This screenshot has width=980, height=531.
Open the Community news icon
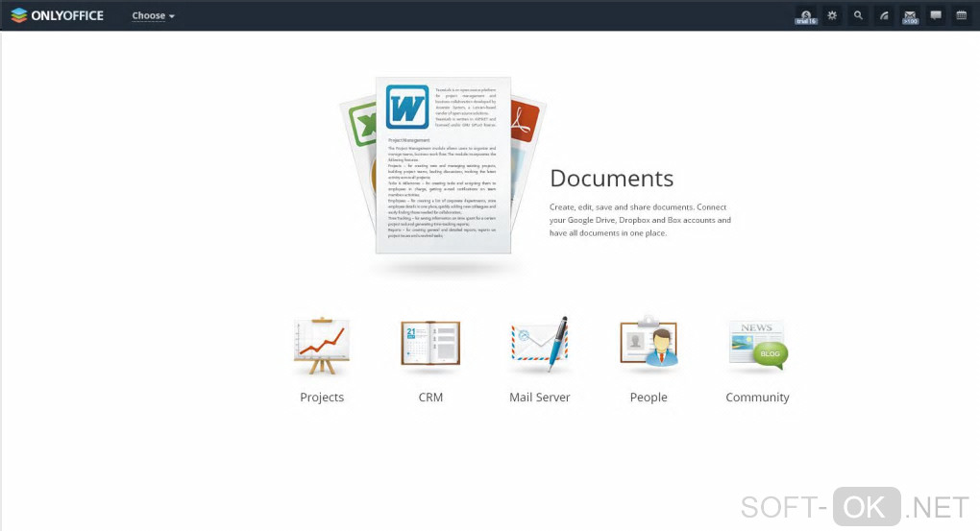click(757, 344)
